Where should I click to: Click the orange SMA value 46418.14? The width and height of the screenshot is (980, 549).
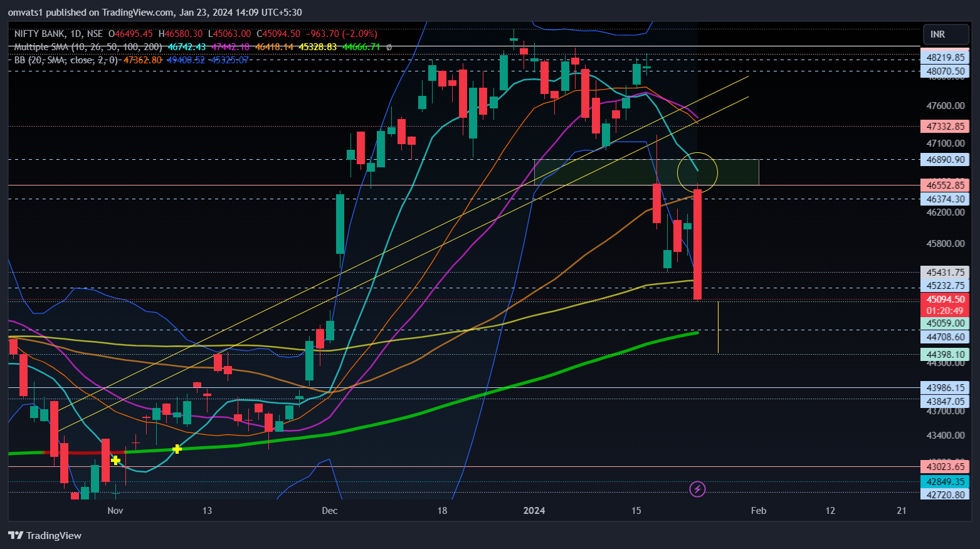pos(275,47)
